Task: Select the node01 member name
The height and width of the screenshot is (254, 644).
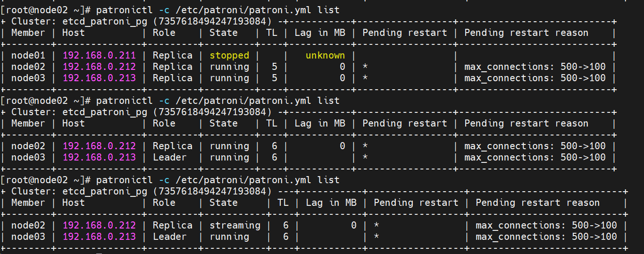Action: 28,55
